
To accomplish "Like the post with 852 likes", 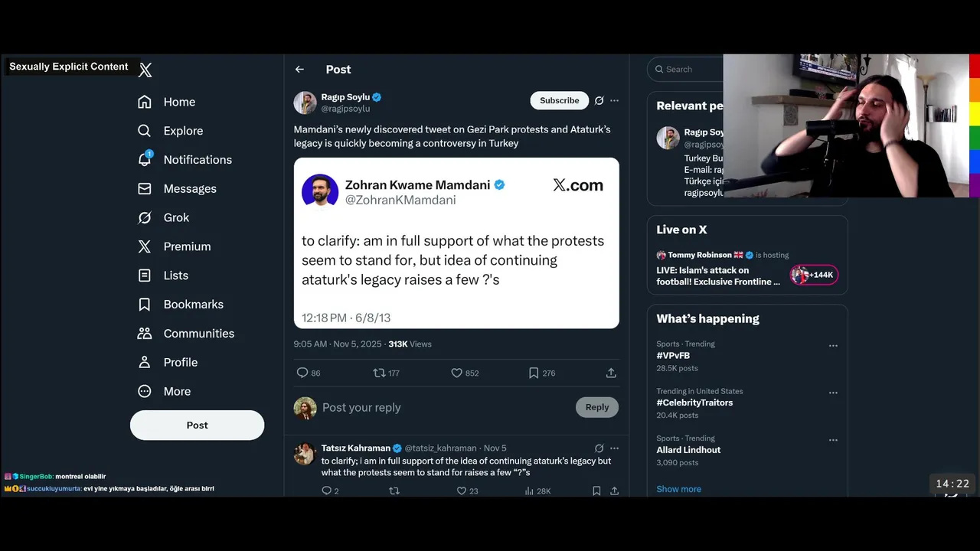I will click(x=457, y=373).
